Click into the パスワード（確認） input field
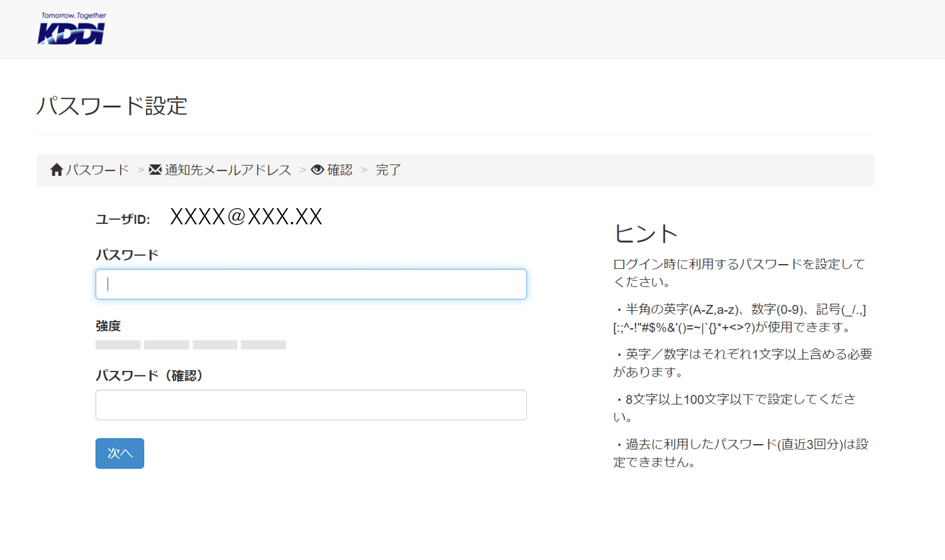945x560 pixels. [x=311, y=405]
